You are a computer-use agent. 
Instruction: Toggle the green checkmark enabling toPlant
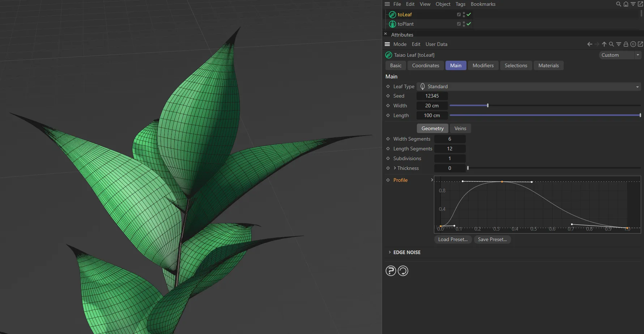point(469,24)
